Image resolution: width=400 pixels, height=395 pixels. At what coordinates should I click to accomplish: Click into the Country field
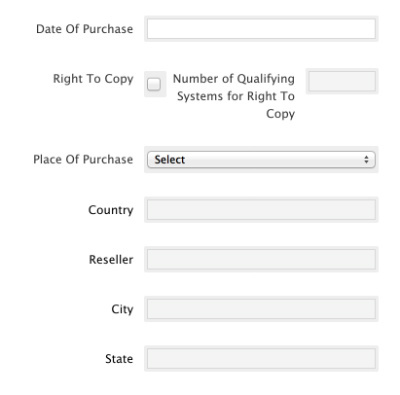[261, 210]
